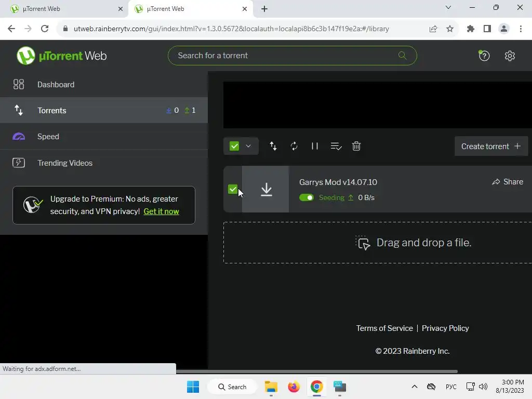The image size is (532, 399).
Task: Focus the Search for a torrent field
Action: (292, 56)
